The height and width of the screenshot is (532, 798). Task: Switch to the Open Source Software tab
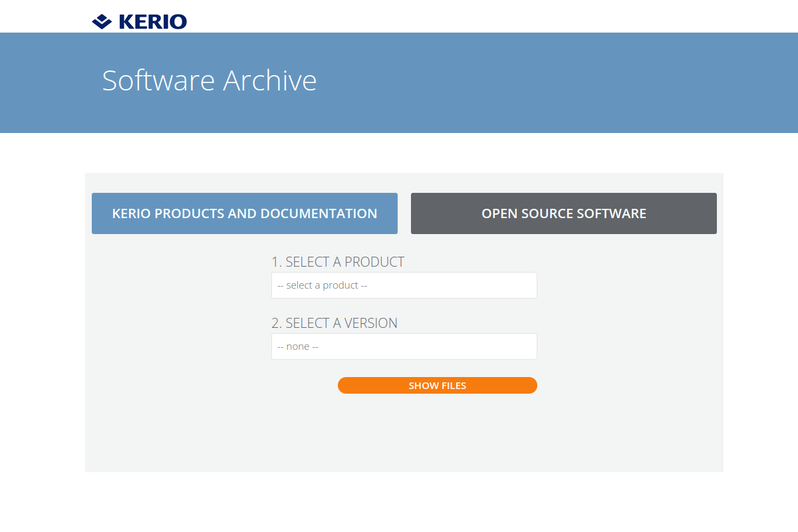pos(564,213)
